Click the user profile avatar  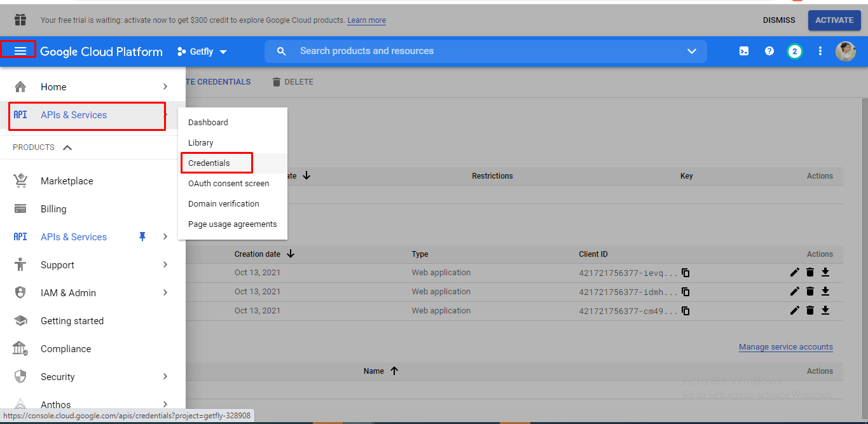(845, 51)
